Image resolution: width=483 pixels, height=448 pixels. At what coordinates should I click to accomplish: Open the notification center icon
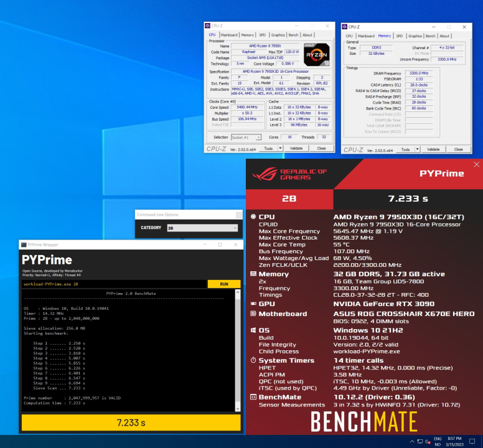point(472,442)
